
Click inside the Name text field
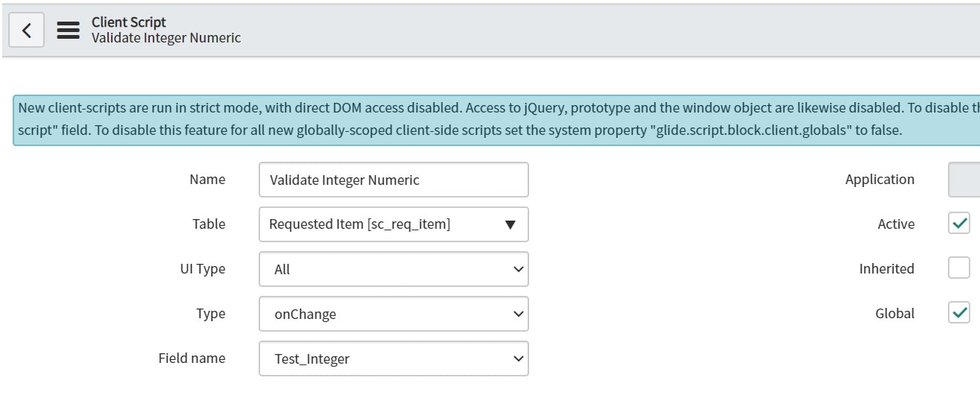[393, 180]
